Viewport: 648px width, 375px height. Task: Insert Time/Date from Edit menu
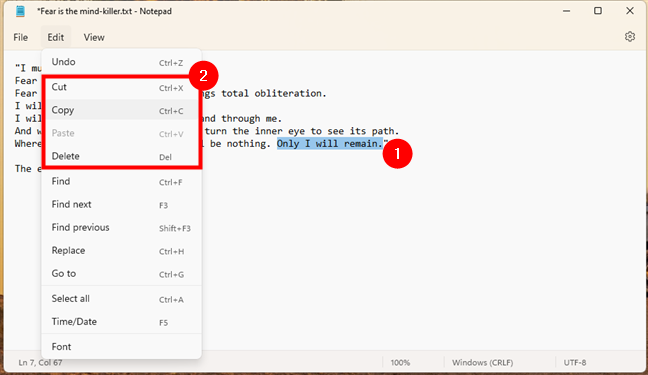pos(121,322)
